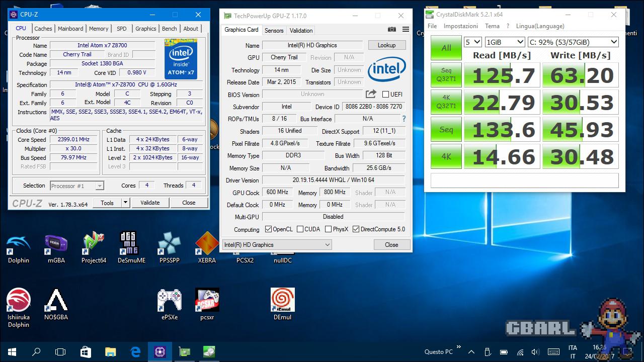Open the CrystalDiskMark File menu
Screen dimensions: 644x362
(432, 26)
